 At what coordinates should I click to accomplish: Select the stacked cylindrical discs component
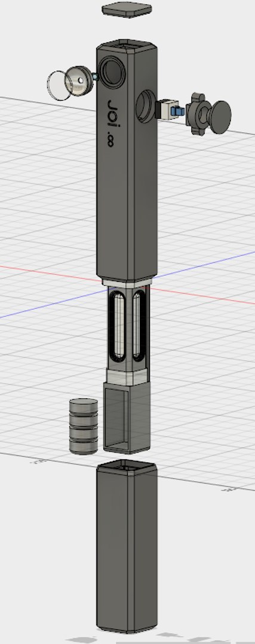tap(84, 426)
